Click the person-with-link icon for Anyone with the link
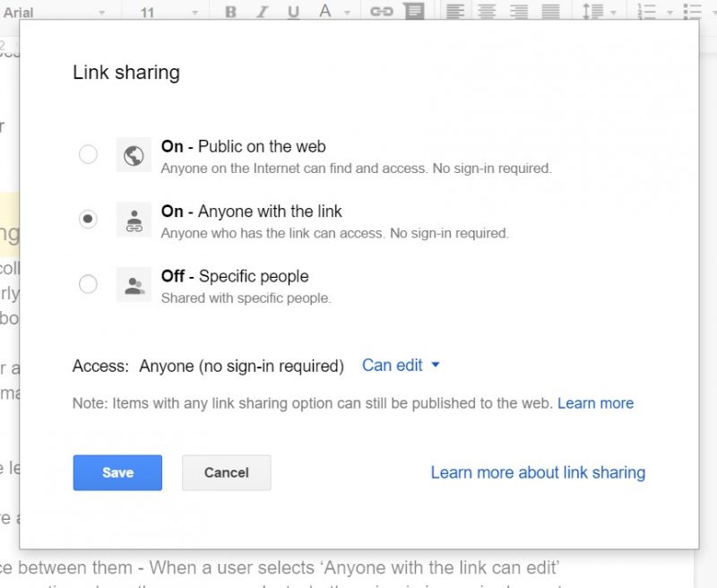717x588 pixels. coord(134,220)
